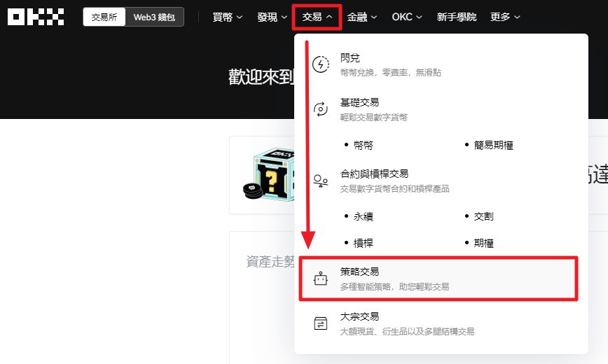Expand the 更多 menu
The image size is (608, 364).
click(x=505, y=17)
